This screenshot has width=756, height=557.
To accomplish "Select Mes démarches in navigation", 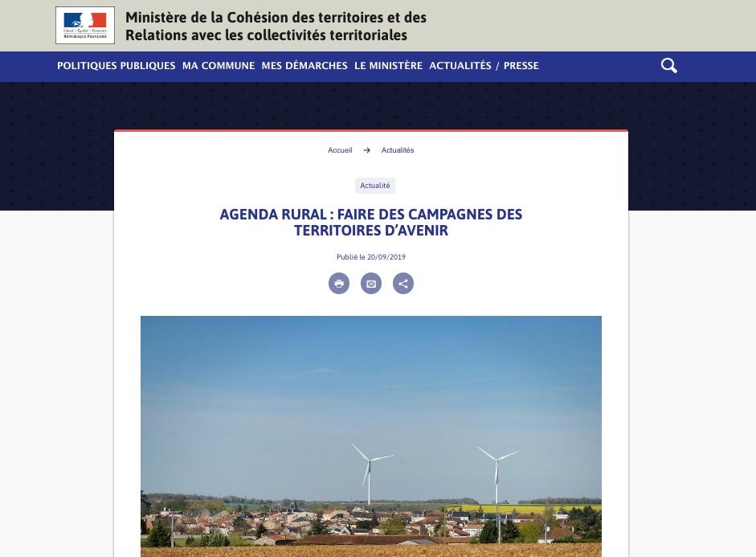I will tap(304, 66).
